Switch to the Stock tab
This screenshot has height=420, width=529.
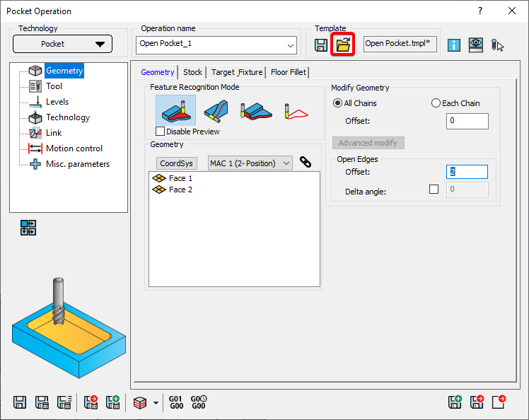pyautogui.click(x=192, y=72)
